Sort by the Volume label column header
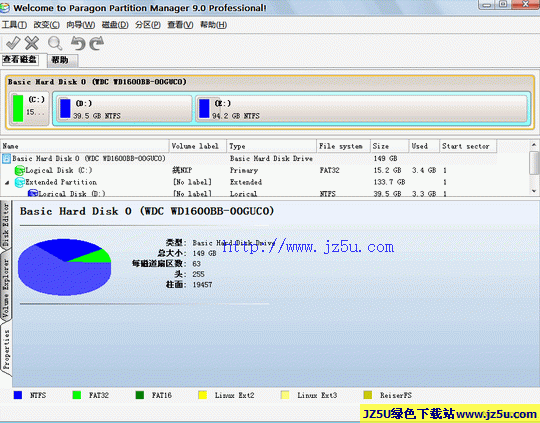Viewport: 540px width, 423px height. pyautogui.click(x=198, y=146)
